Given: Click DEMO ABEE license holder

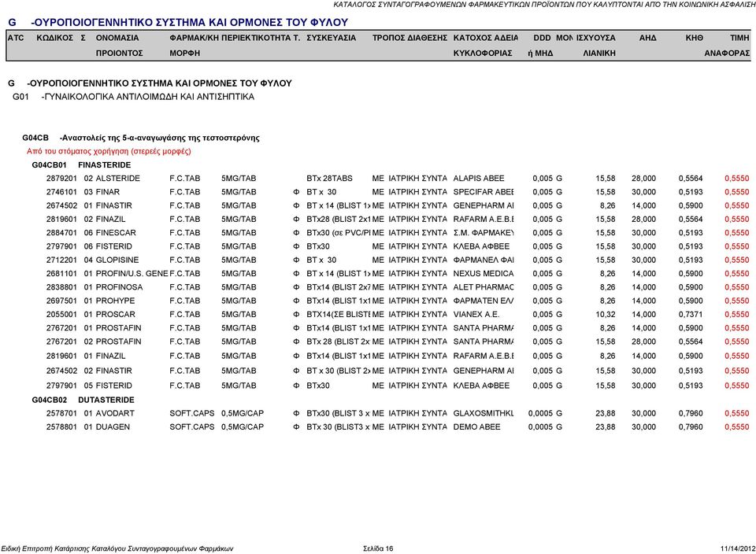Looking at the screenshot, I should click(x=477, y=427).
